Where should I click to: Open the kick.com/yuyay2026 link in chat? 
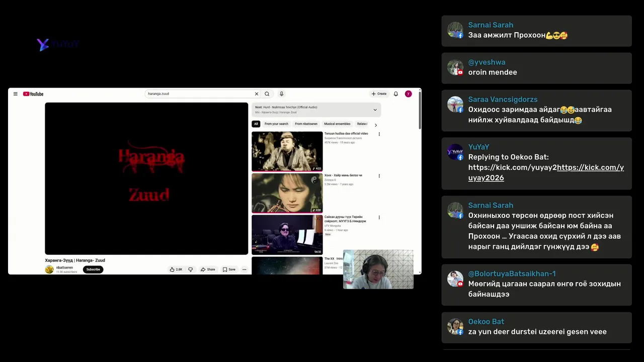[x=546, y=172]
